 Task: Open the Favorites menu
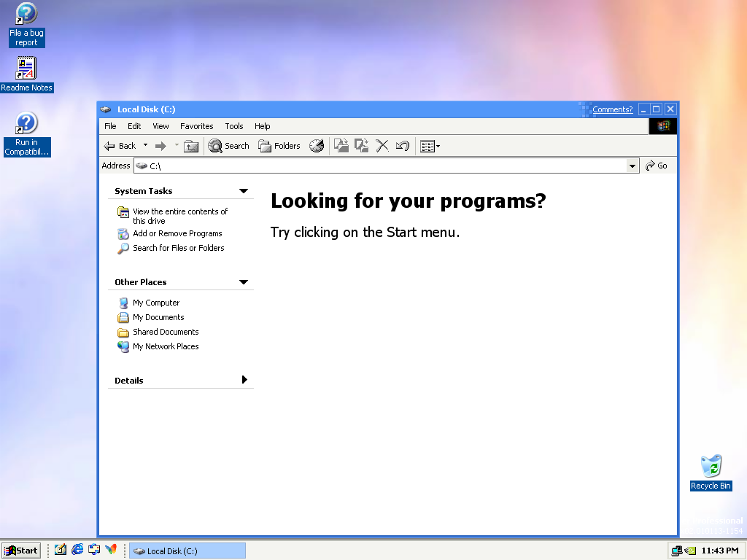pyautogui.click(x=197, y=126)
